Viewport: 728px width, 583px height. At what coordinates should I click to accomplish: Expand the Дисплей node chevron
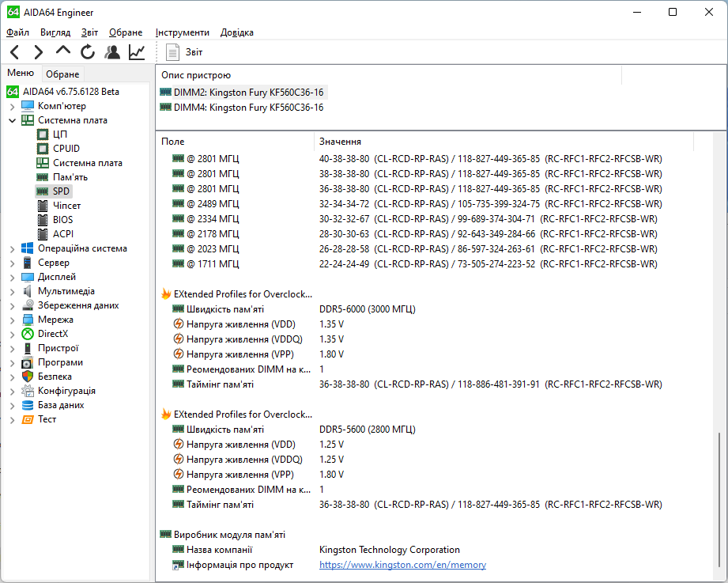12,278
